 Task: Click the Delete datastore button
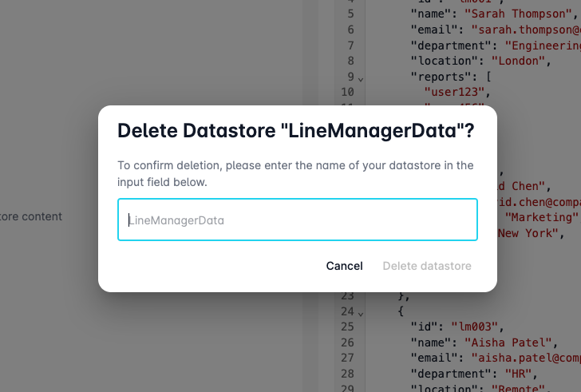point(427,266)
